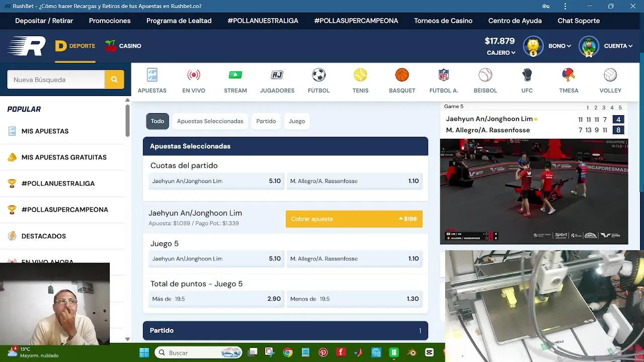Expand the Partido section header
Image resolution: width=644 pixels, height=362 pixels.
click(x=285, y=330)
